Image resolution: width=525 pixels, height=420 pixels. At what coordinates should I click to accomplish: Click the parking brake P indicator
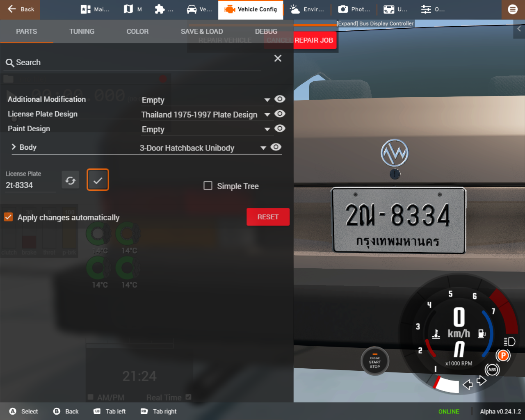[x=503, y=356]
